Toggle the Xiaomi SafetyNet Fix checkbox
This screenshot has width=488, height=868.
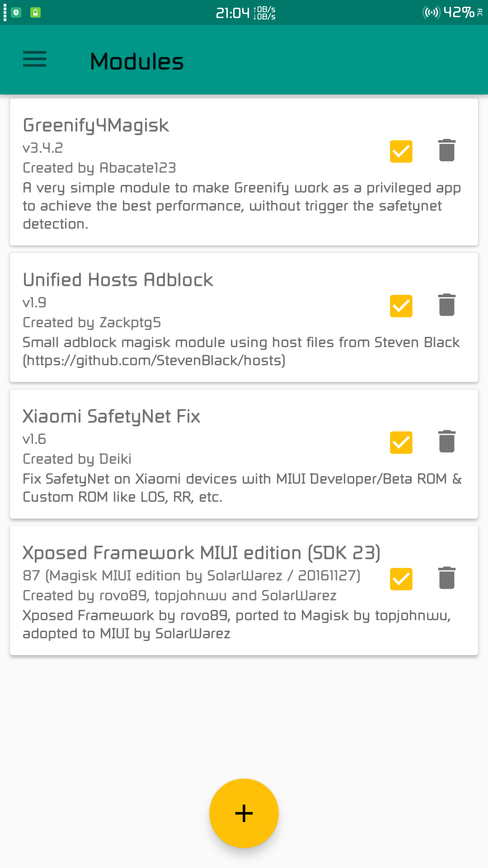click(401, 442)
